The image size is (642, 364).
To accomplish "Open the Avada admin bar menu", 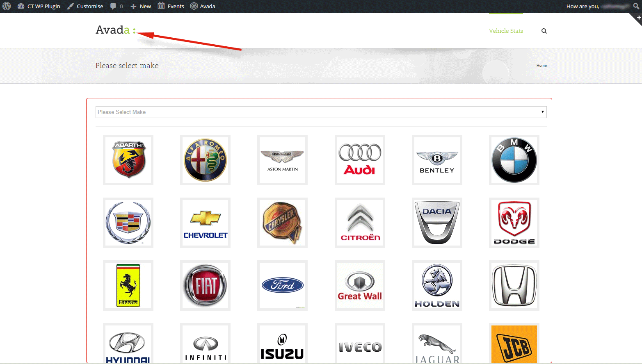I will tap(203, 6).
